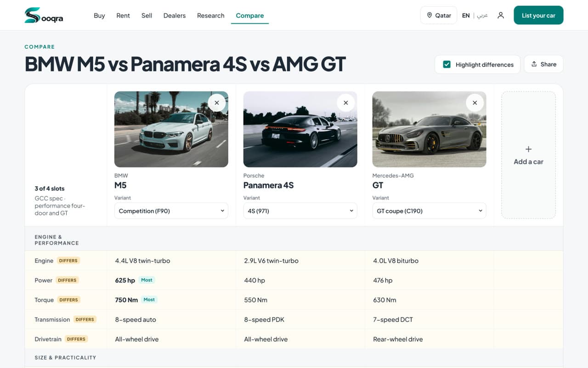The image size is (588, 368).
Task: Remove the Panamera 4S from comparison
Action: click(x=346, y=103)
